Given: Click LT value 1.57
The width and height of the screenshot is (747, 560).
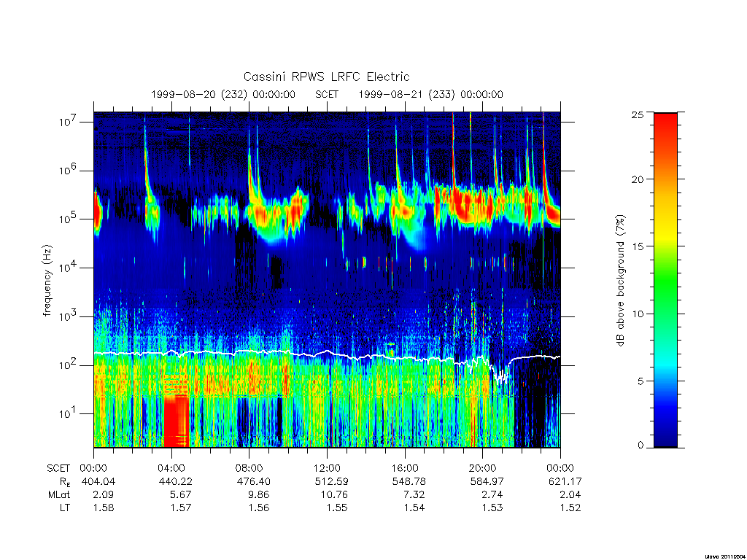Looking at the screenshot, I should tap(181, 507).
